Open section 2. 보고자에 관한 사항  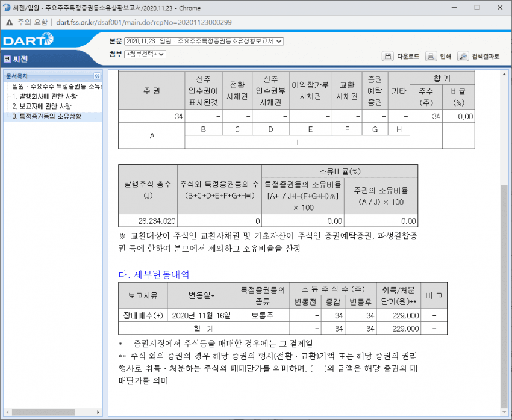click(x=45, y=106)
